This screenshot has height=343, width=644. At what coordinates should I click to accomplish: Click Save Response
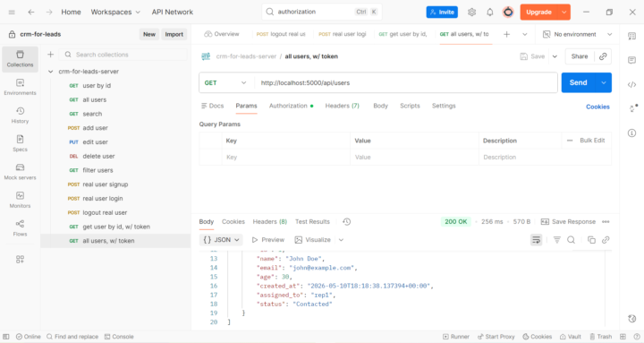[x=568, y=222]
